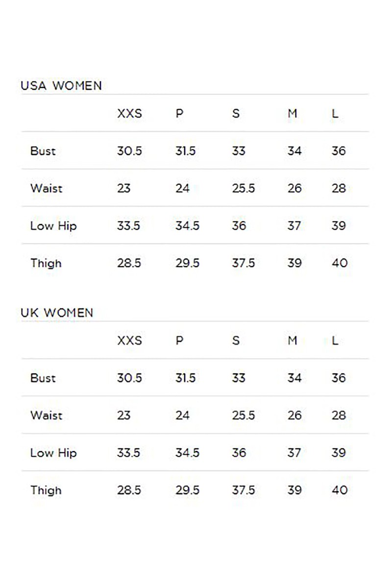Click the 30.5 bust value in USA table
The image size is (392, 588).
[x=129, y=151]
